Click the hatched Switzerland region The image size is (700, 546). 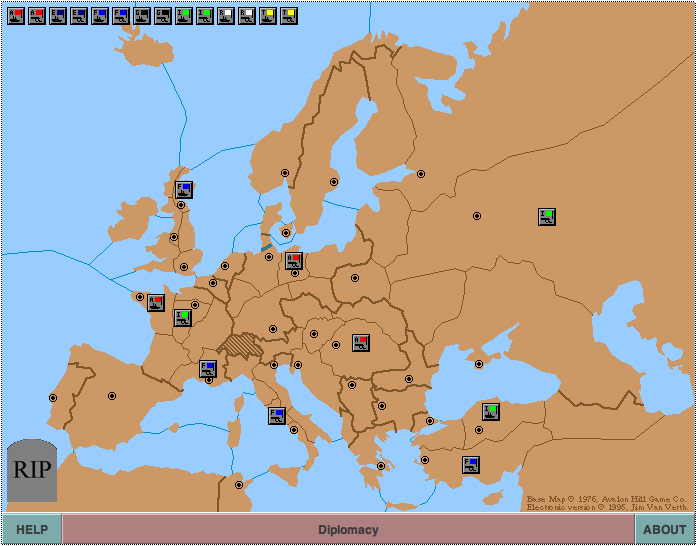click(241, 345)
